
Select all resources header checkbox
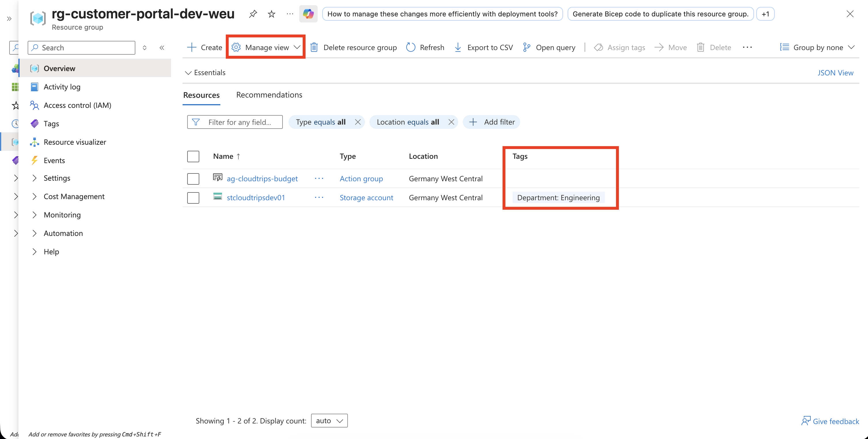point(193,156)
